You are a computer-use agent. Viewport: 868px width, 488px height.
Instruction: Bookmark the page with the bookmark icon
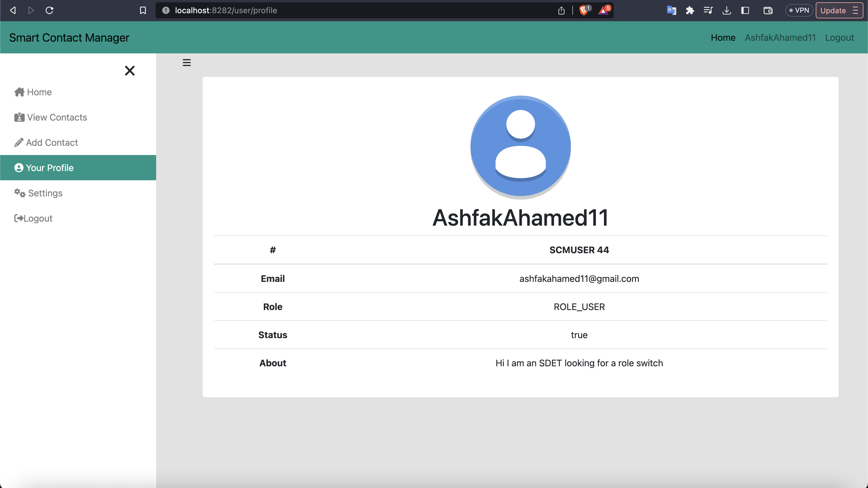[143, 10]
